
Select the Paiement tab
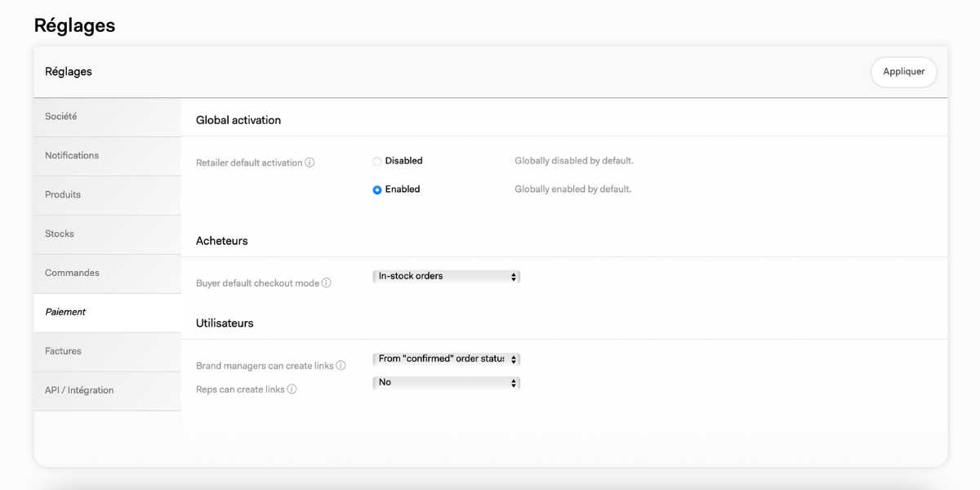tap(107, 313)
